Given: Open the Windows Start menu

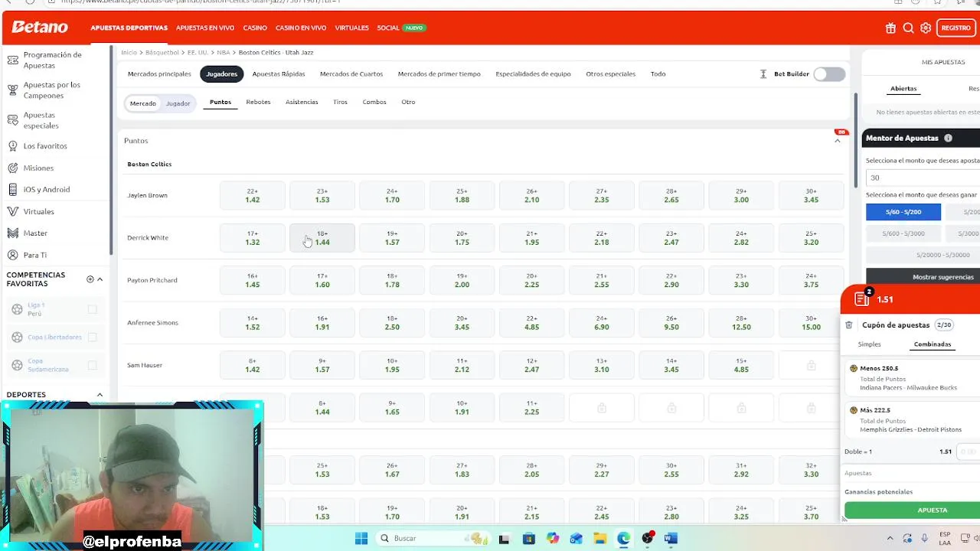Looking at the screenshot, I should [x=361, y=538].
